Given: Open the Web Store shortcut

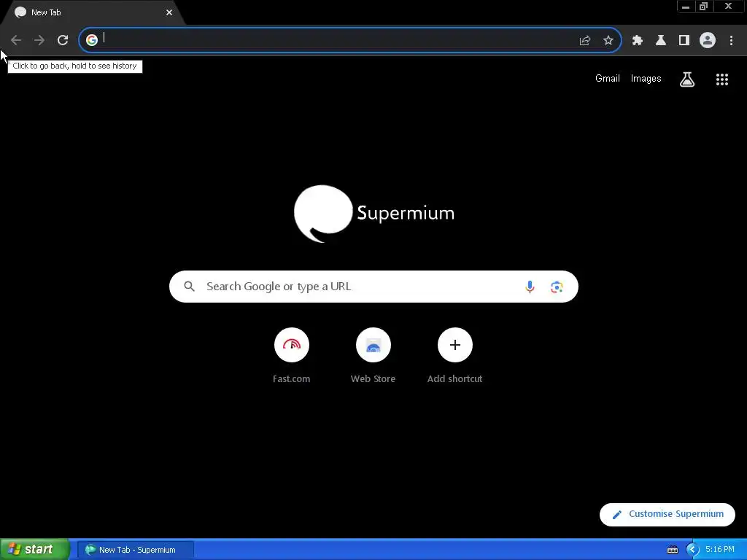Looking at the screenshot, I should click(373, 356).
